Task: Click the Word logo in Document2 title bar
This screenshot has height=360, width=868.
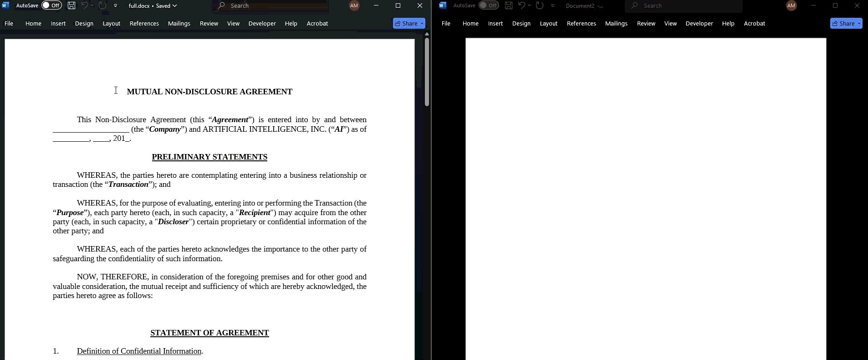Action: coord(443,5)
